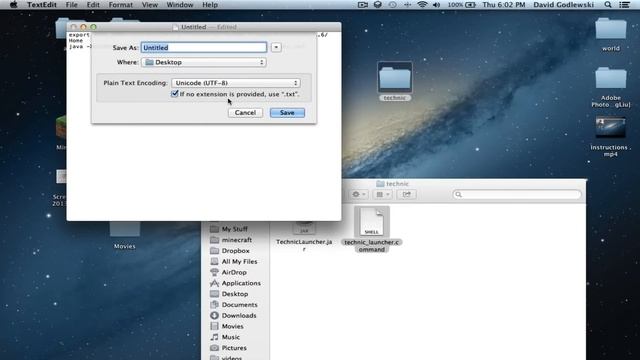Select the technic folder on desktop

pyautogui.click(x=395, y=81)
